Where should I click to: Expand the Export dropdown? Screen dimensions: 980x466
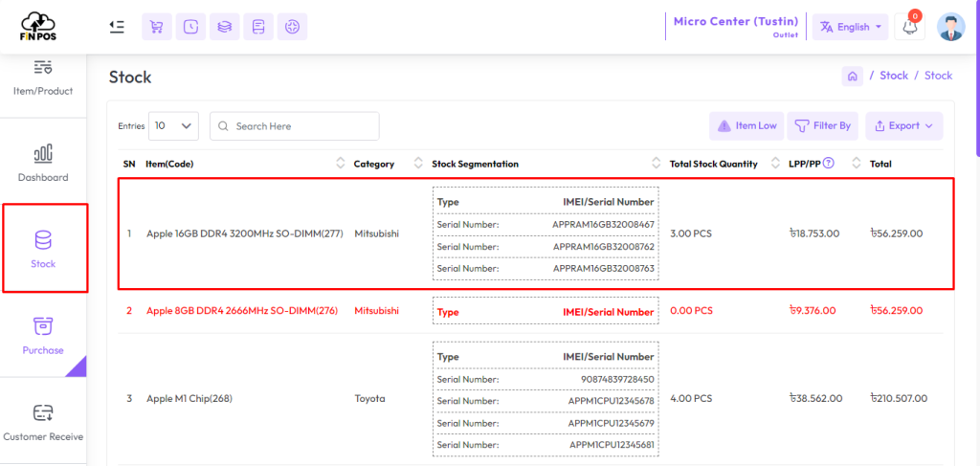(x=903, y=125)
